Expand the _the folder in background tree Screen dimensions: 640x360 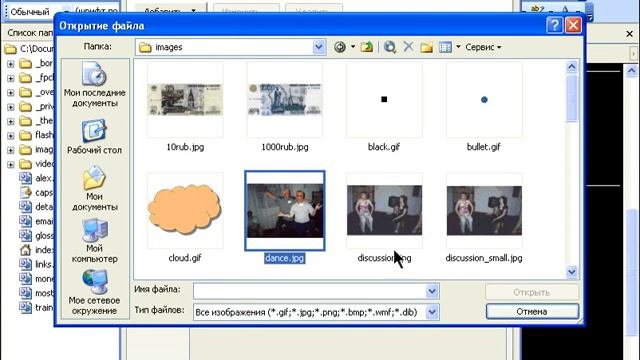pyautogui.click(x=11, y=122)
